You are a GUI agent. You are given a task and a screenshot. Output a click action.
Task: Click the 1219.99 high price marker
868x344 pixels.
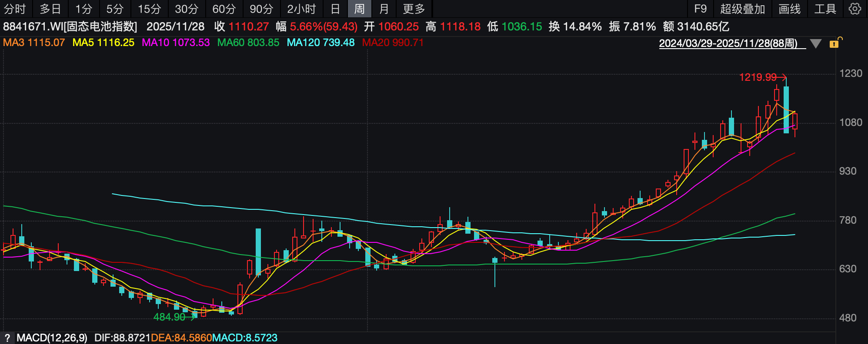[x=758, y=77]
